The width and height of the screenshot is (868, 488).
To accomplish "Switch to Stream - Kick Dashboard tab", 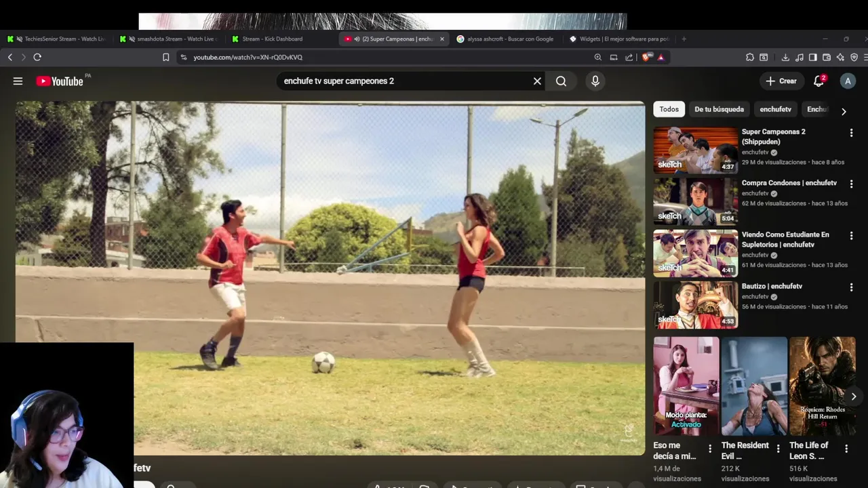I will click(281, 39).
